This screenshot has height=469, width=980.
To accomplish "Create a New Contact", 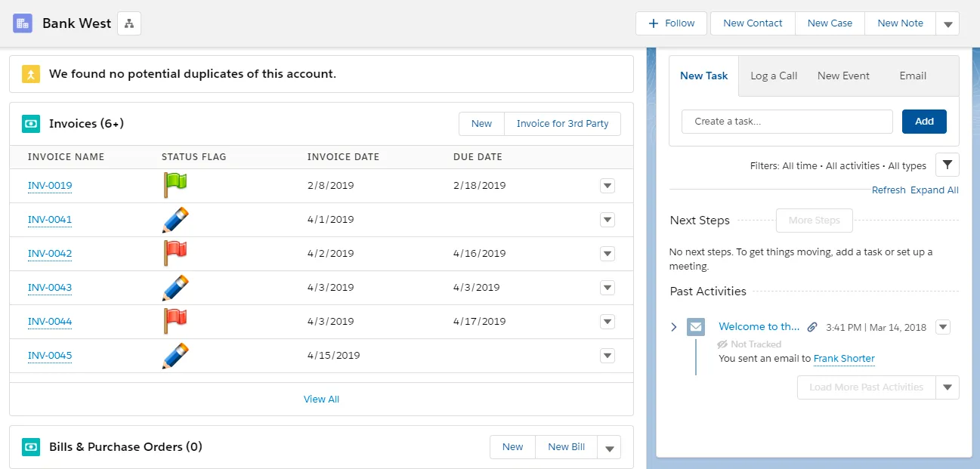I will pos(753,23).
